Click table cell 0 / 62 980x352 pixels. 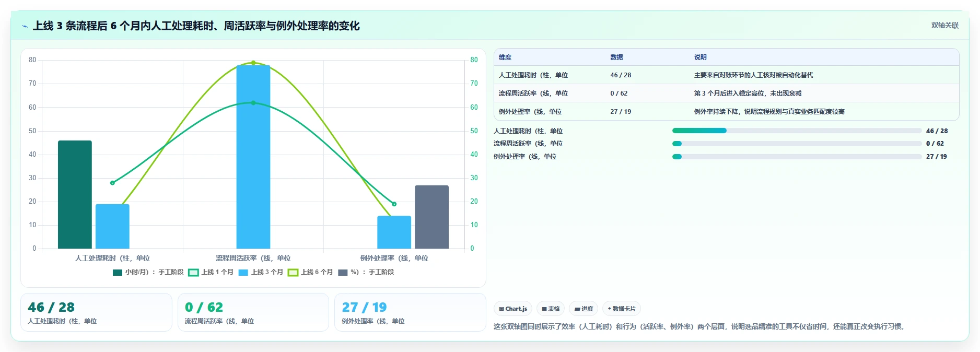click(x=619, y=93)
